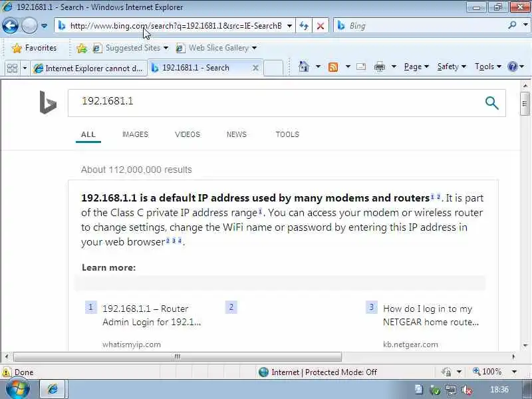The height and width of the screenshot is (399, 532).
Task: Select the ALL results tab
Action: point(88,134)
